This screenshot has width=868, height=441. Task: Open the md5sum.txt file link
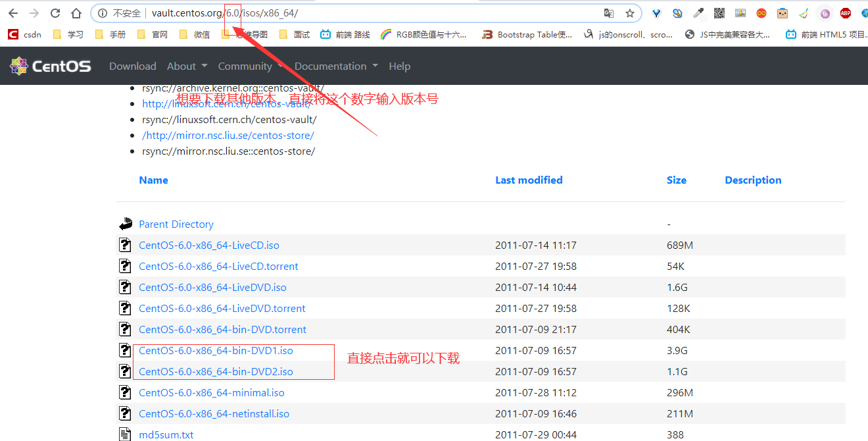coord(166,434)
